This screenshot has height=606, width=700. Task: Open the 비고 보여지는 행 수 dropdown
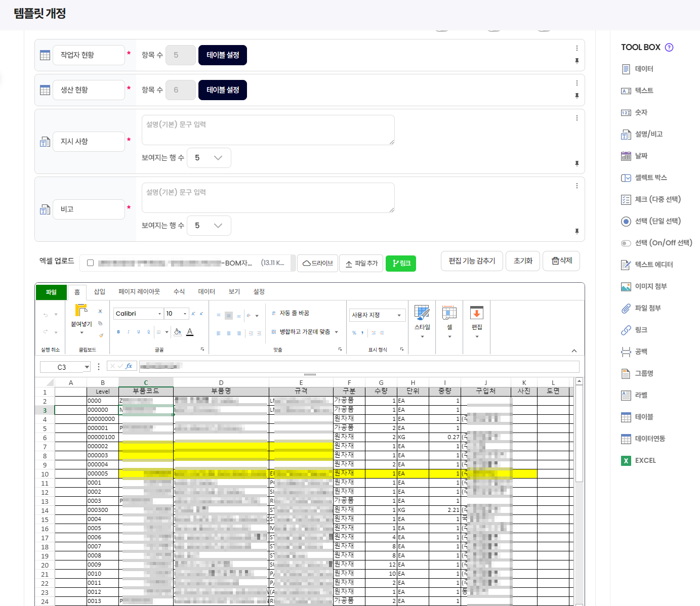coord(209,226)
